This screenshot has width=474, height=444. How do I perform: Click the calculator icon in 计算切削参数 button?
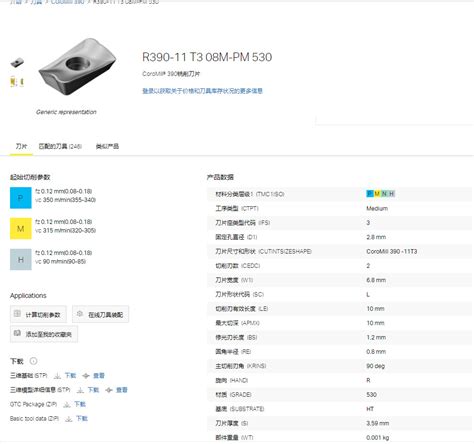[17, 314]
